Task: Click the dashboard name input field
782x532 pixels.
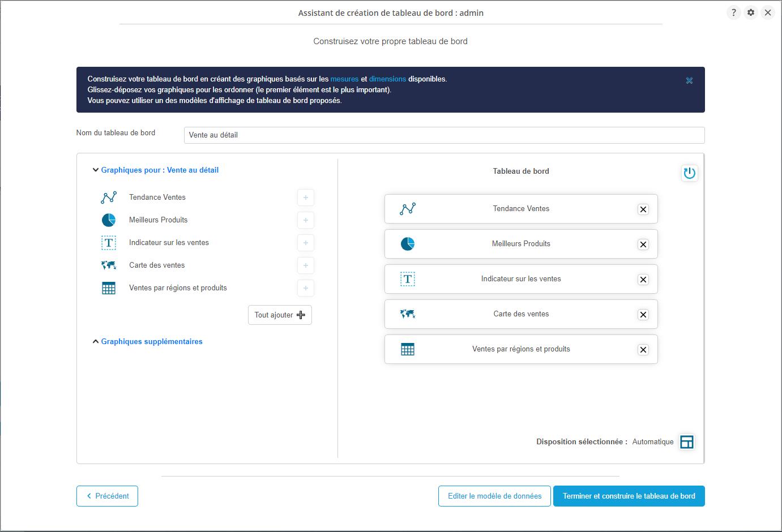Action: coord(444,135)
